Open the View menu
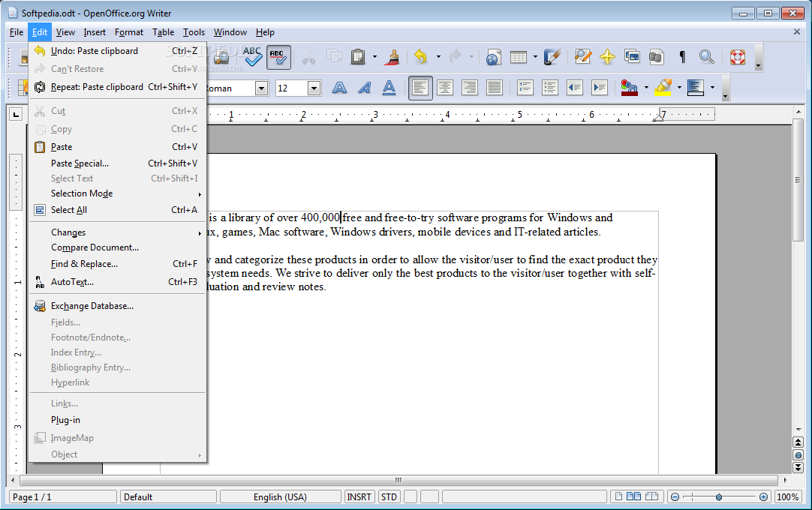 pos(65,32)
